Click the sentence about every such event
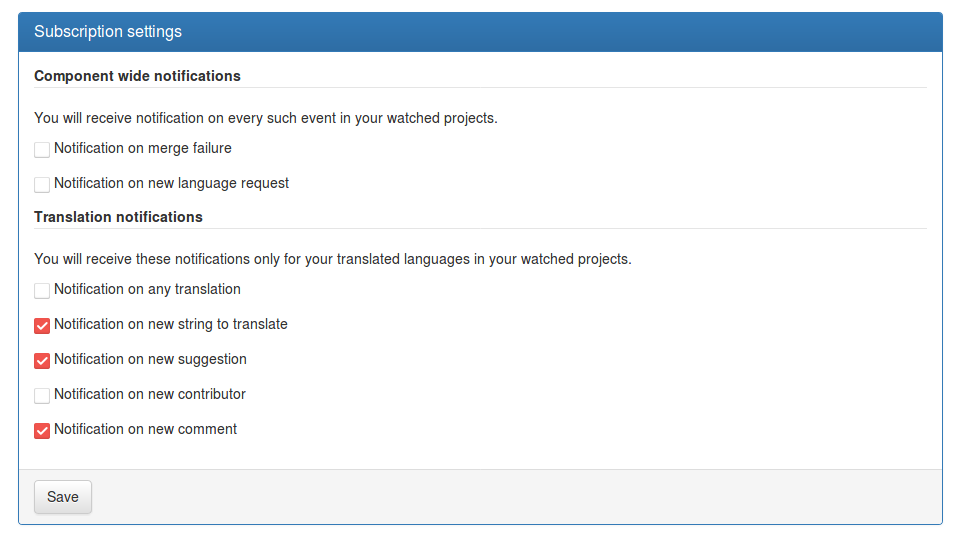 pos(266,118)
